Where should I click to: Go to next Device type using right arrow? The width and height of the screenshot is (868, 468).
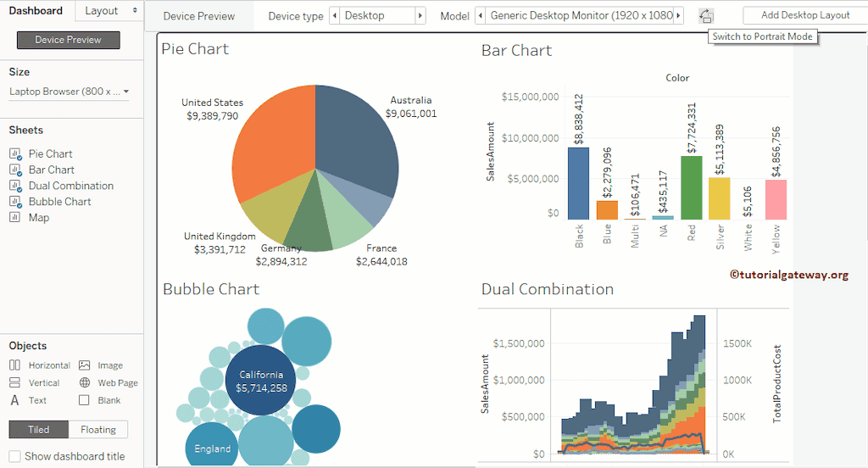tap(420, 15)
